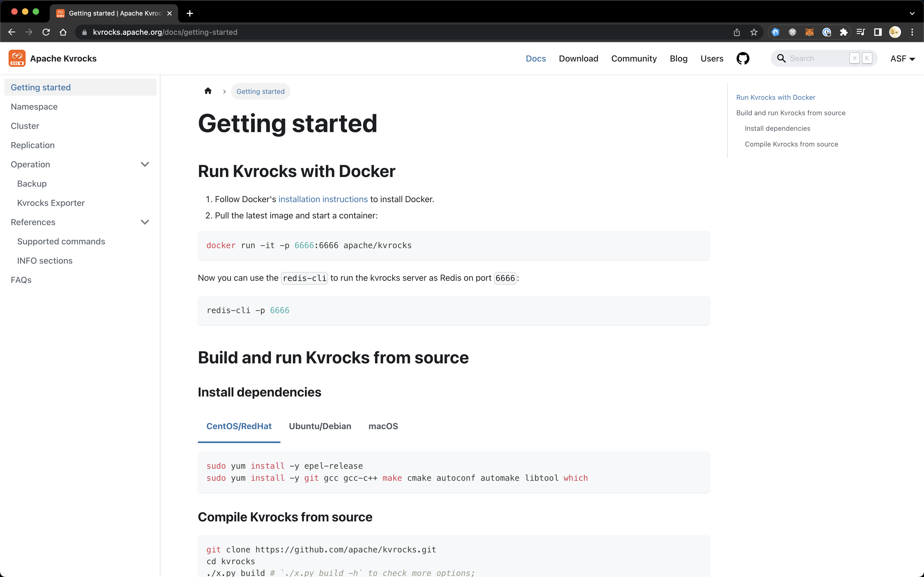
Task: Open the Download nav item
Action: click(x=578, y=58)
